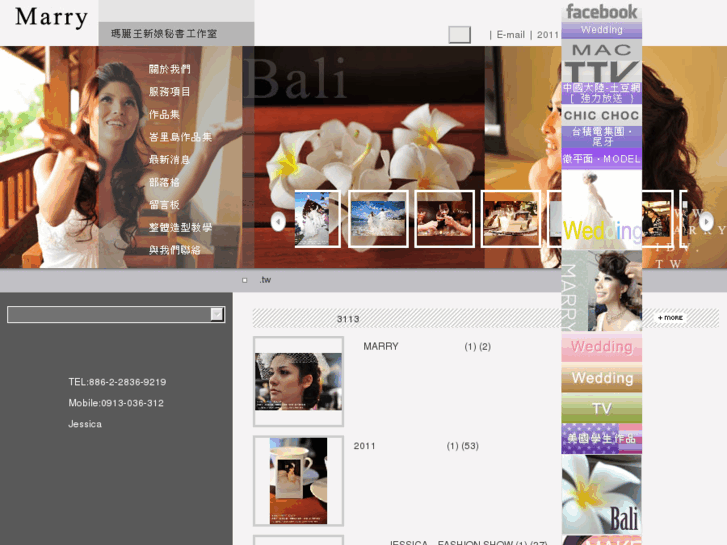Screen dimensions: 727x545
Task: Click the small gray box beside E-mail
Action: (x=459, y=35)
